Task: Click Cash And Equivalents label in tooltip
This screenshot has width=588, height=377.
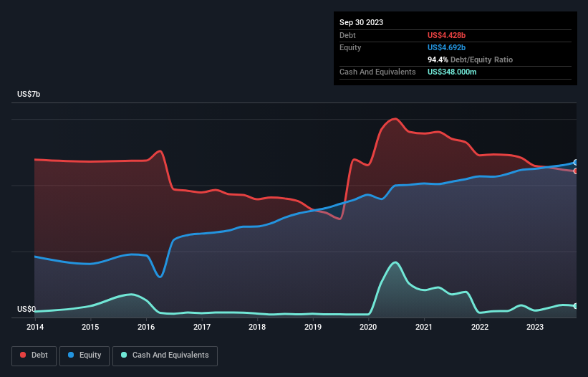Action: [377, 72]
